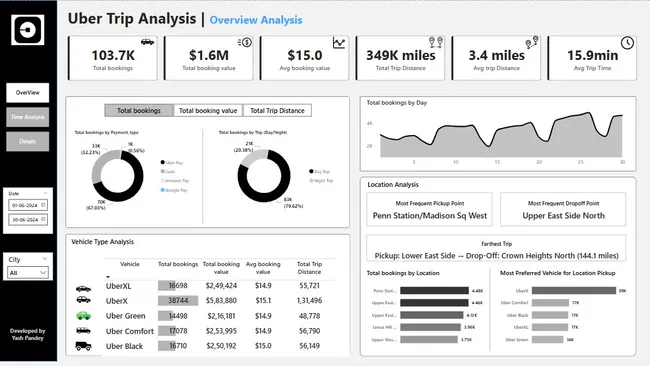Click Night Trip legend marker
Viewport: 650px width, 366px height.
[311, 181]
